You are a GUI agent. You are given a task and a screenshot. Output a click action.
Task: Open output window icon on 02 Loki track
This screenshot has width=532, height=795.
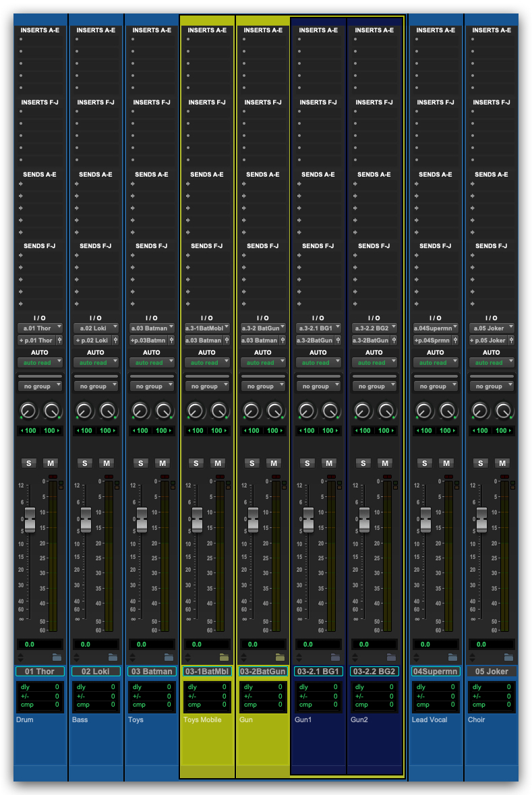pyautogui.click(x=115, y=341)
